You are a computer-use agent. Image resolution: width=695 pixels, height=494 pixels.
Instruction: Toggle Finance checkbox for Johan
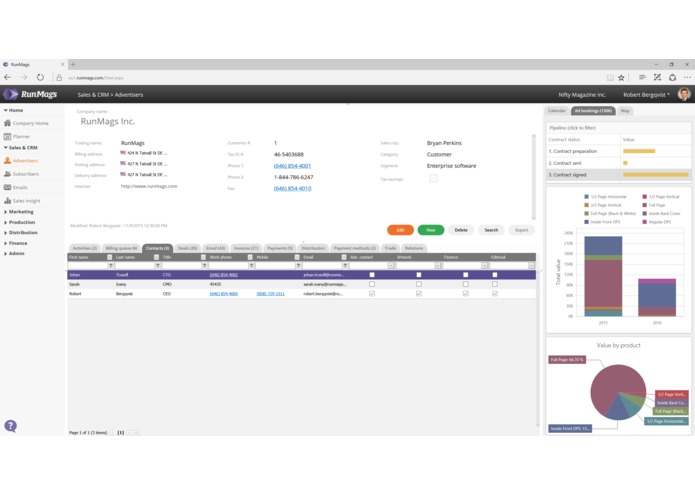[465, 275]
